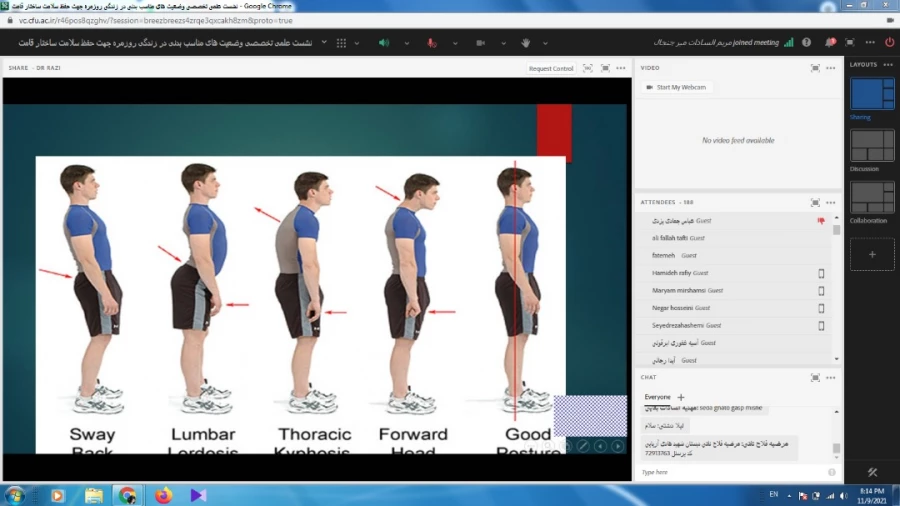
Task: Click the raise hand icon
Action: click(x=525, y=43)
